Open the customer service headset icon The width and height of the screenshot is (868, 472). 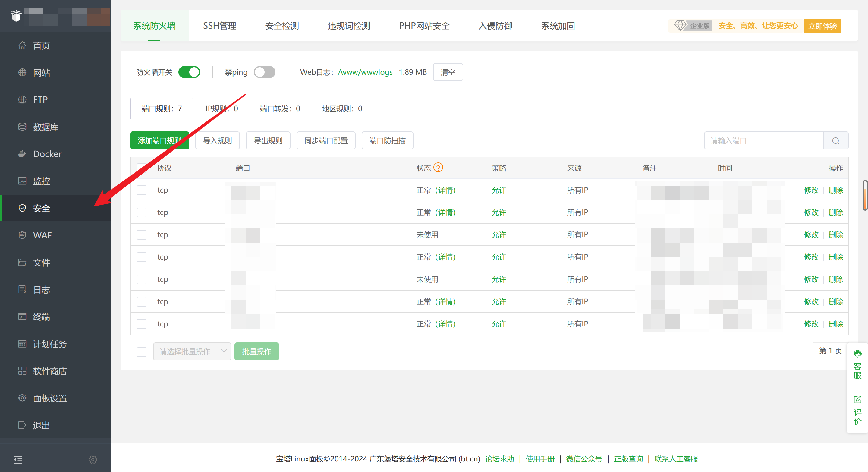[857, 354]
